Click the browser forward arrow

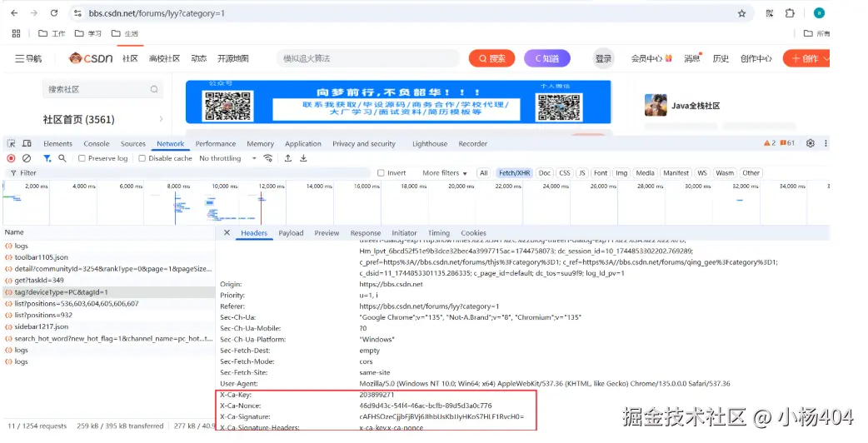tap(34, 12)
